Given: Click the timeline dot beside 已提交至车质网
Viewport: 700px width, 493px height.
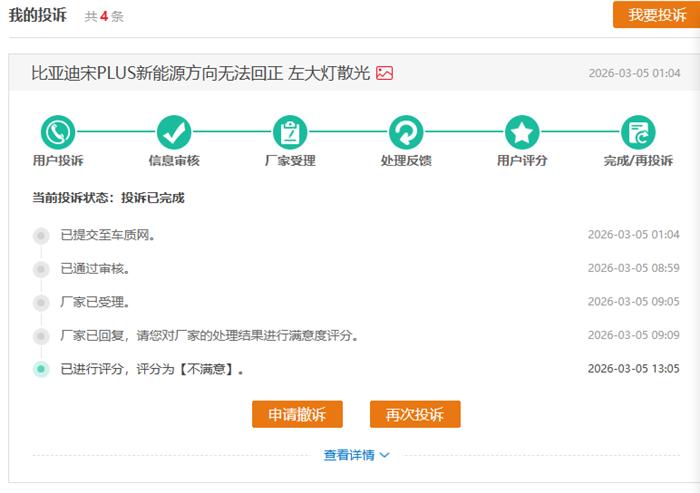Looking at the screenshot, I should pyautogui.click(x=41, y=235).
